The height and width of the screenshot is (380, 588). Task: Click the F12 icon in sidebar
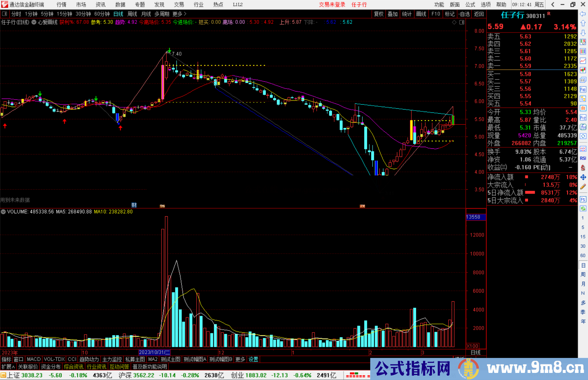tap(583, 118)
